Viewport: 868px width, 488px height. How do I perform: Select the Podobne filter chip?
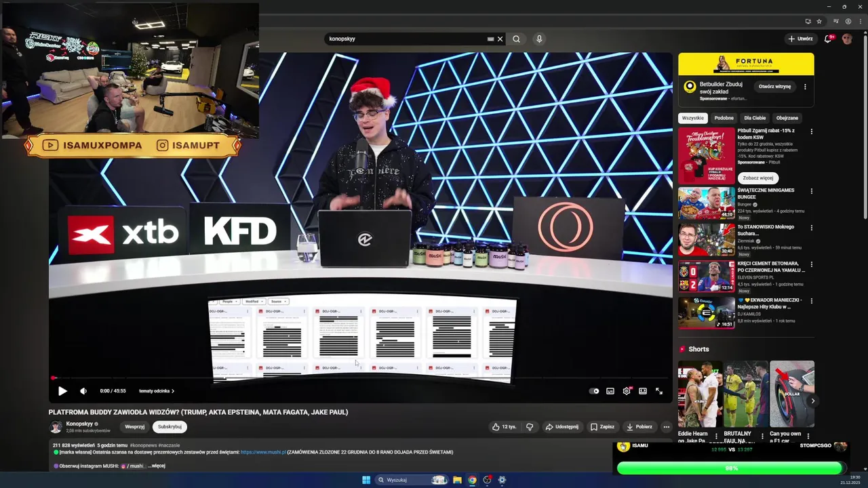click(x=724, y=118)
